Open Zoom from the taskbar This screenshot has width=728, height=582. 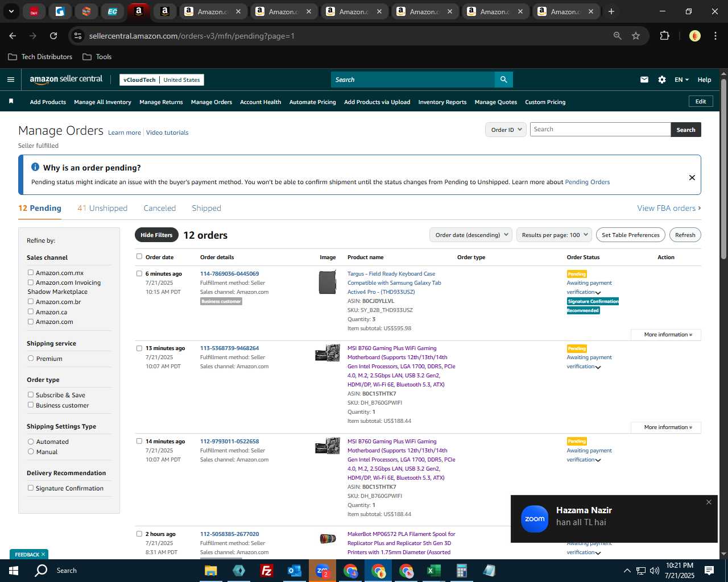click(322, 571)
